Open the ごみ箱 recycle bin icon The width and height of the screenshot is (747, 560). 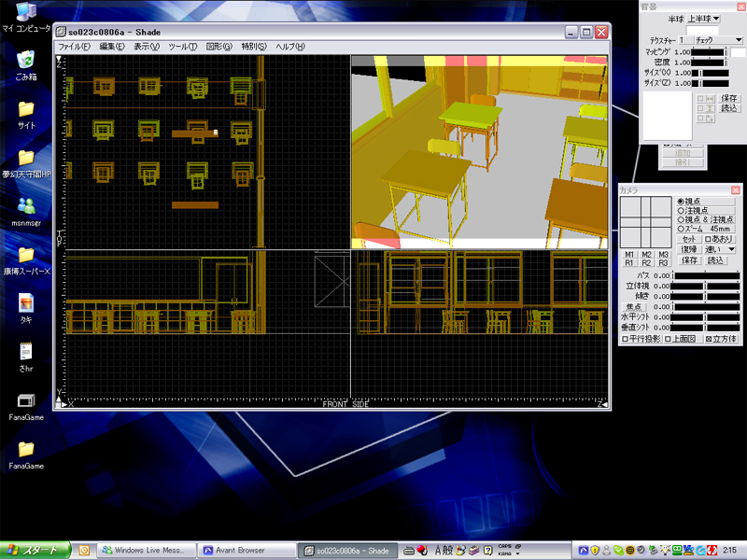point(26,65)
